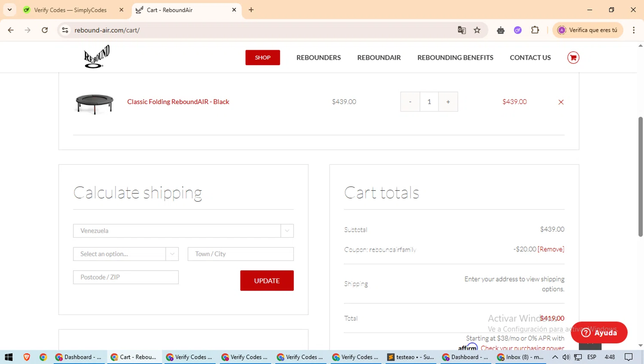Reload the current page
644x364 pixels.
(x=45, y=30)
